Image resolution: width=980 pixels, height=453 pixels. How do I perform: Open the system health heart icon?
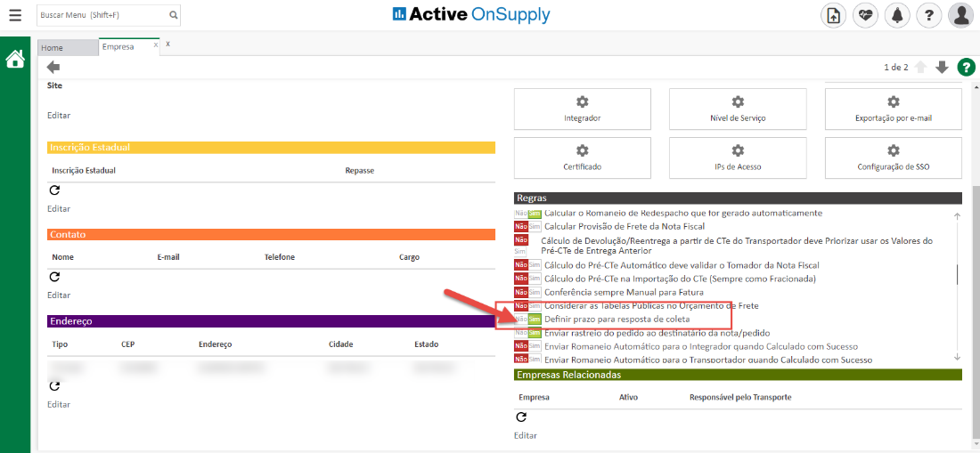865,15
